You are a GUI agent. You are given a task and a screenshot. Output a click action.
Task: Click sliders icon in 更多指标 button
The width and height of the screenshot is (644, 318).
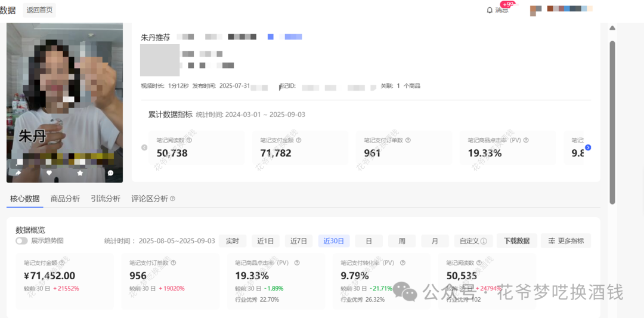tap(552, 241)
